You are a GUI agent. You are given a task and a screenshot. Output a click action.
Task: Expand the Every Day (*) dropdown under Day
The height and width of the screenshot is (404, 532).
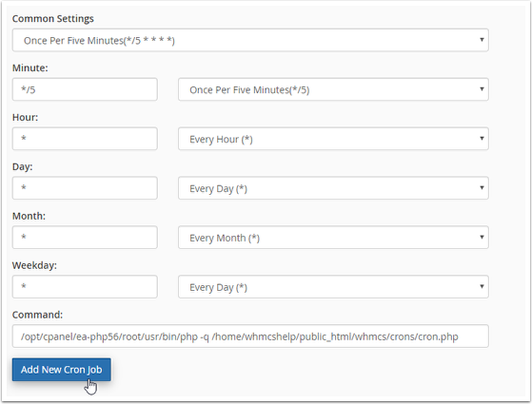coord(333,188)
